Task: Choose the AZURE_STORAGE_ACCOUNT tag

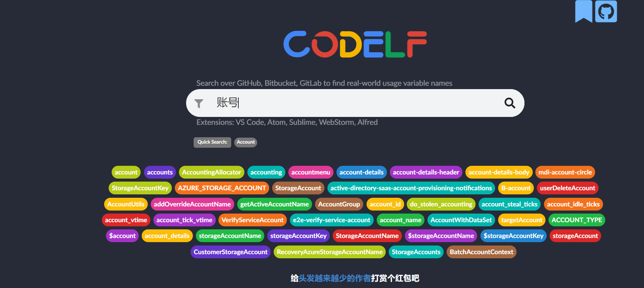Action: coord(222,188)
